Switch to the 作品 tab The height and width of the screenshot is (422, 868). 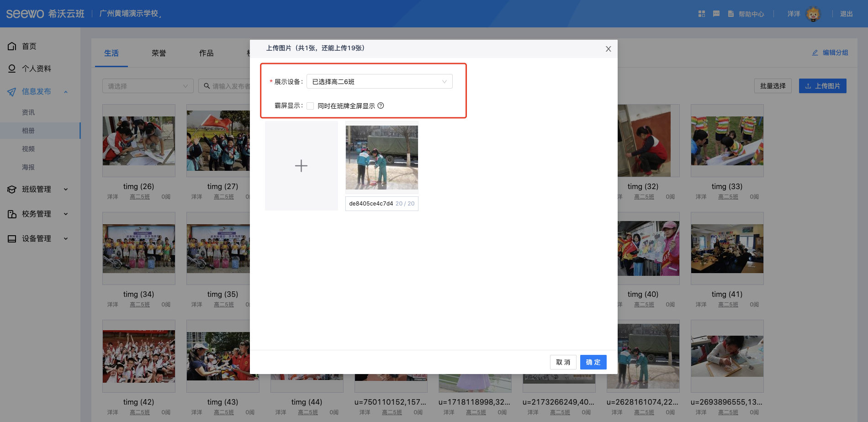pos(206,53)
